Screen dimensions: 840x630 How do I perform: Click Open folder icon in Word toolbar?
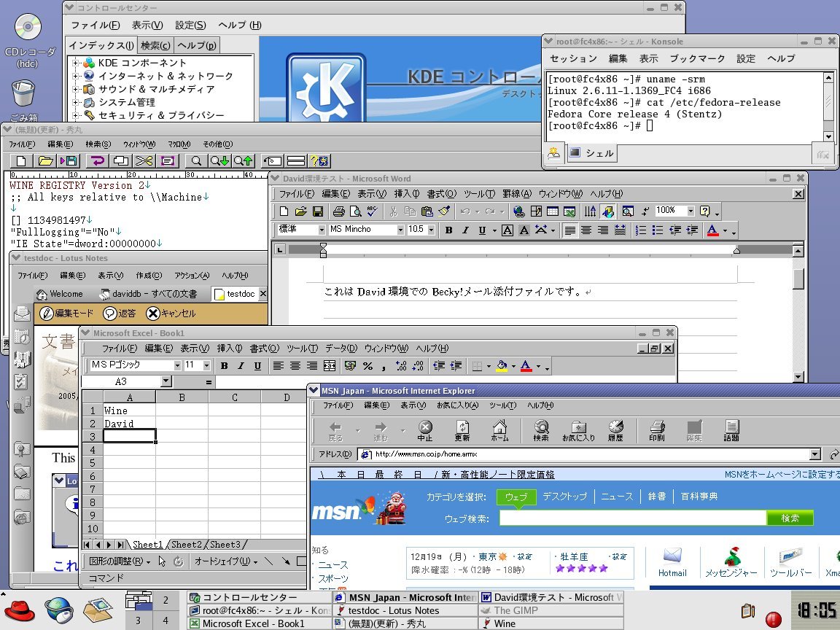click(x=301, y=211)
